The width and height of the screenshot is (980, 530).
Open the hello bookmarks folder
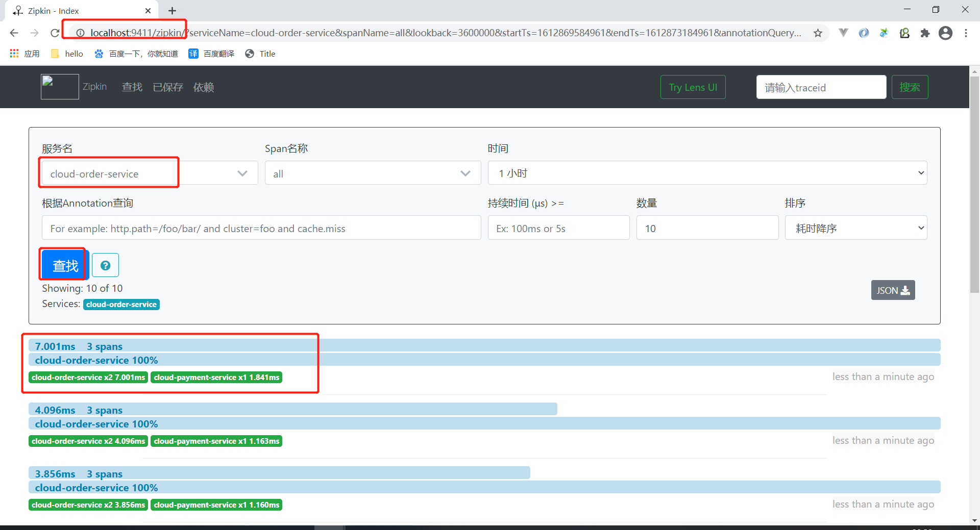tap(67, 54)
